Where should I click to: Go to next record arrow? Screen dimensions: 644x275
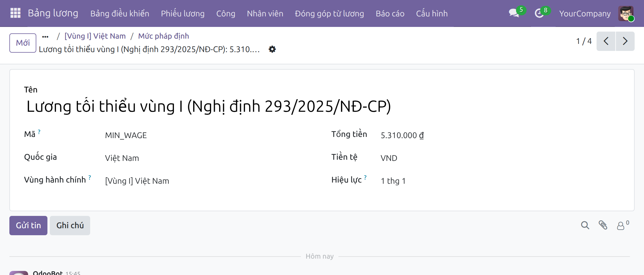pos(625,41)
